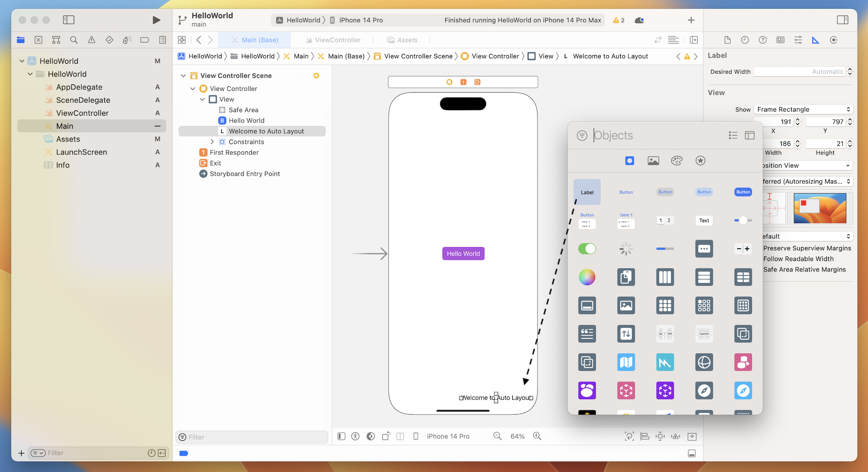868x472 pixels.
Task: Open the Frame Rectangle dropdown
Action: tap(803, 109)
